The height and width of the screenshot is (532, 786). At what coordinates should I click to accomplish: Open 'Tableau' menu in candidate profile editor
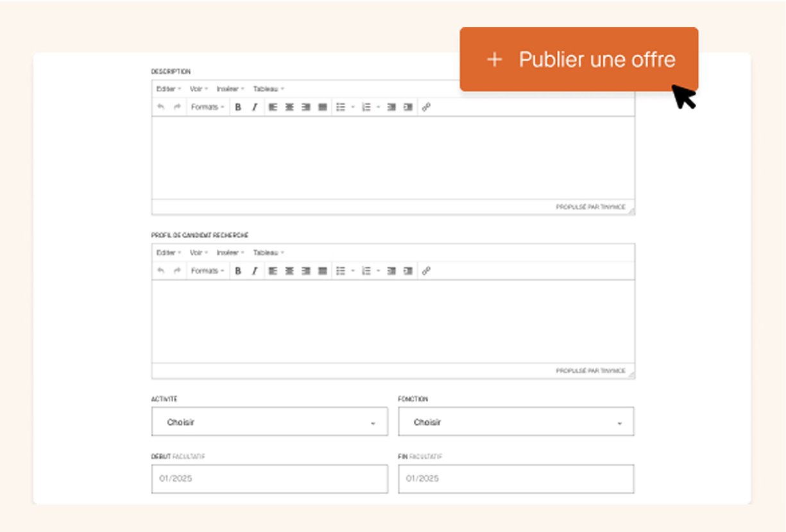tap(268, 253)
